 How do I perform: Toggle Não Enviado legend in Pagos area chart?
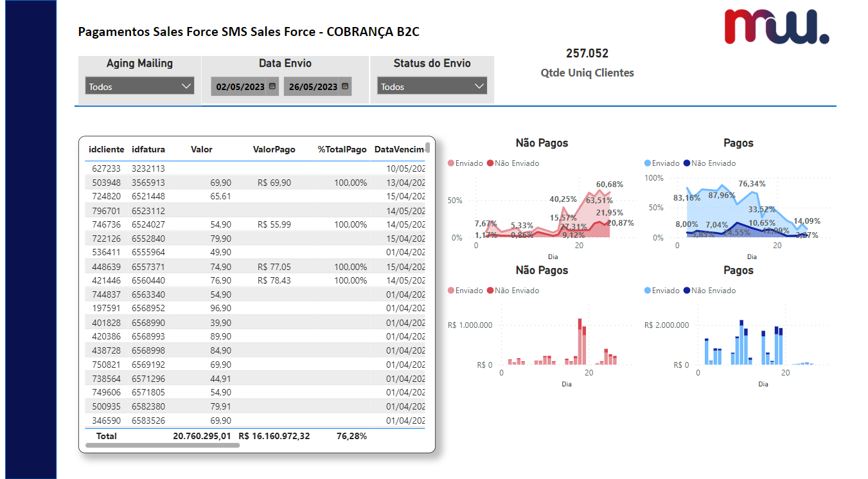pos(709,163)
